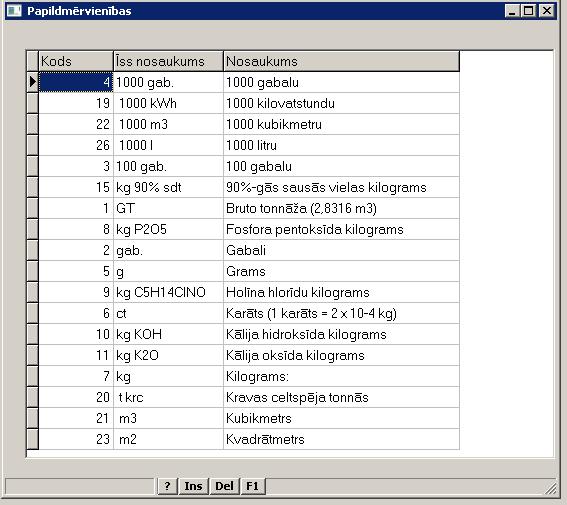Click the F1 button in bottom bar
Viewport: 567px width, 505px height.
[x=252, y=486]
